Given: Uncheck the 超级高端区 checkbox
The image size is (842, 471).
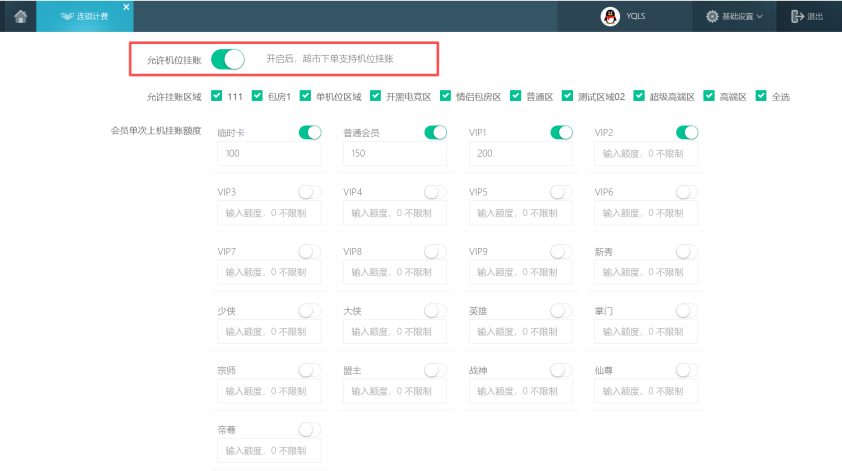Looking at the screenshot, I should 639,96.
